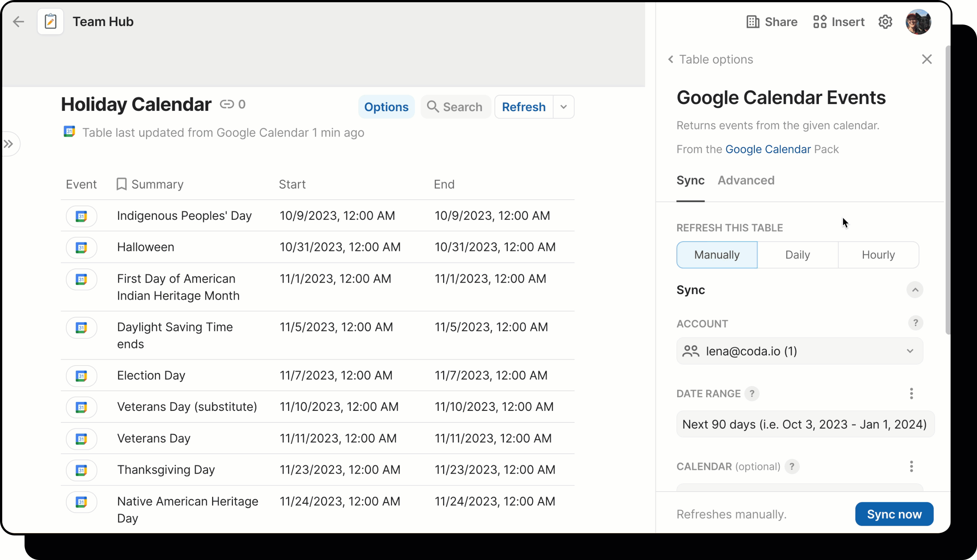
Task: Click the Account help question mark
Action: pos(916,323)
